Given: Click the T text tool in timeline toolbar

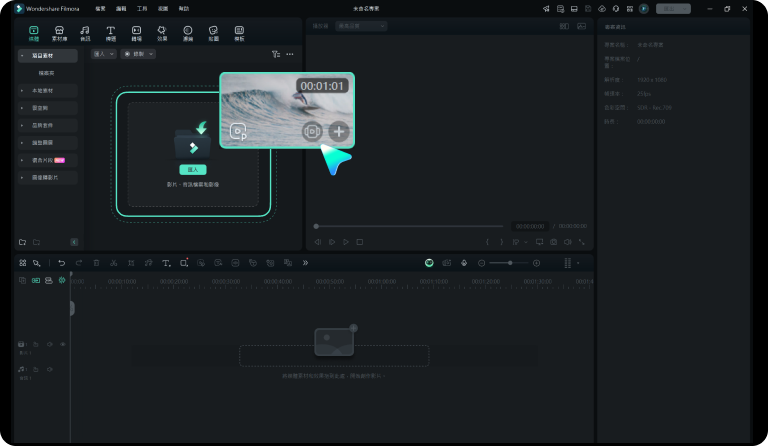Looking at the screenshot, I should [x=166, y=263].
